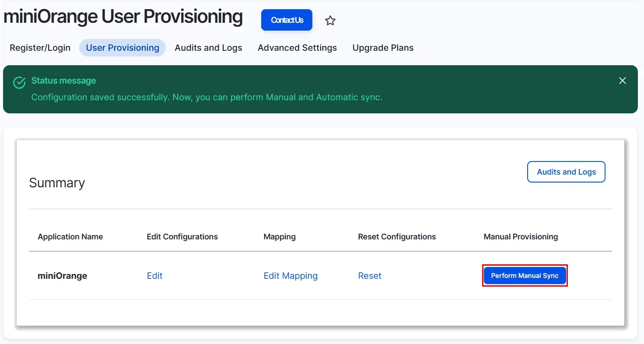Click the miniOrange User Provisioning page title
Screen dimensions: 644x344
coord(123,17)
